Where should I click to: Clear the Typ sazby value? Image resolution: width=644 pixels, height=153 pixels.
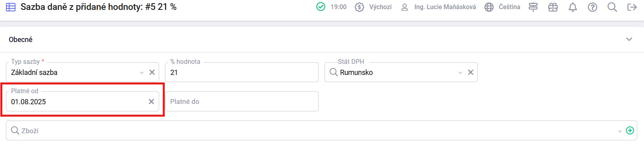(152, 72)
